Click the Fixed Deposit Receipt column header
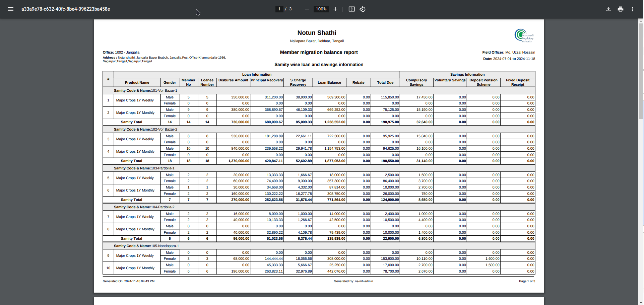Image resolution: width=644 pixels, height=305 pixels. [x=518, y=82]
